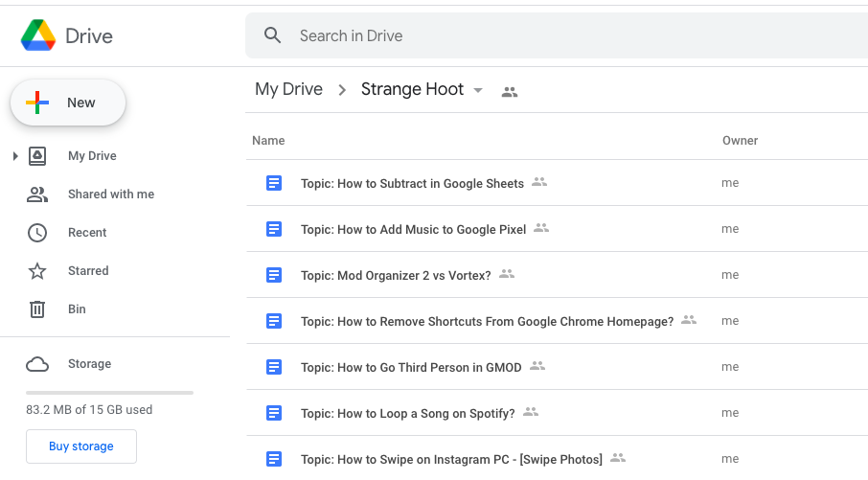Click owner 'me' in the Subtract in Google Sheets row

pyautogui.click(x=730, y=183)
